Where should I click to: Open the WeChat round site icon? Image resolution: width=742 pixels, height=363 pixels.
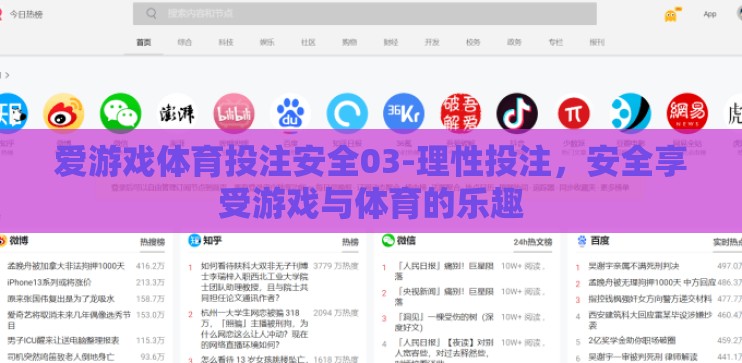(x=120, y=113)
